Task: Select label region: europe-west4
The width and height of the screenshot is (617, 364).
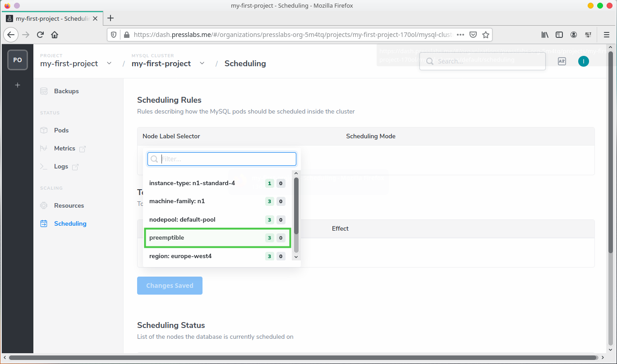Action: tap(217, 256)
